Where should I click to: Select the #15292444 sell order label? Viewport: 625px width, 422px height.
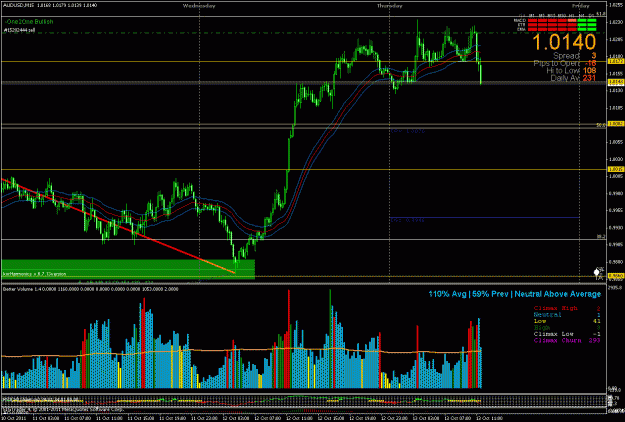pos(20,29)
